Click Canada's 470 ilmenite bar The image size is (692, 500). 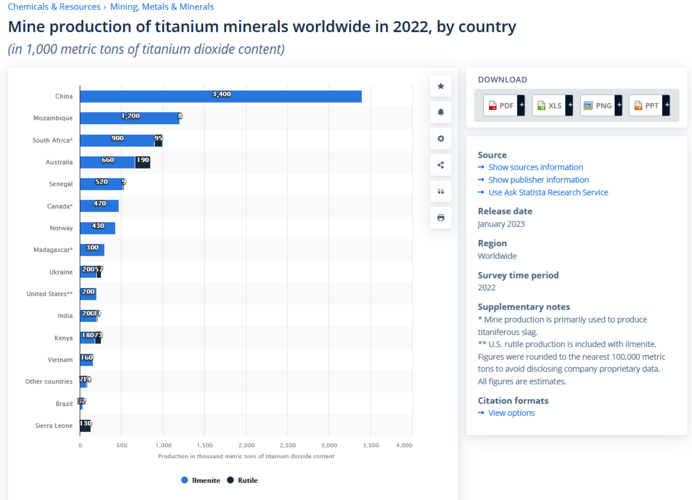(99, 206)
